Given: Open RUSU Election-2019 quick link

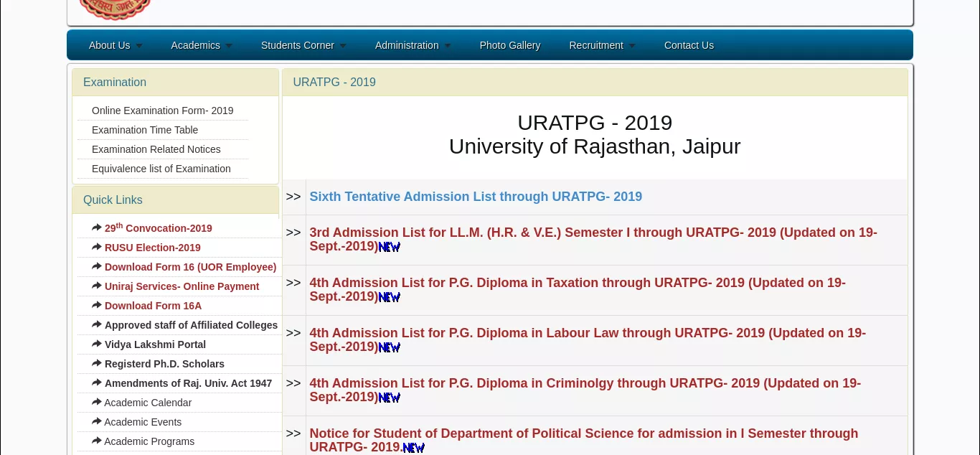Looking at the screenshot, I should coord(153,248).
